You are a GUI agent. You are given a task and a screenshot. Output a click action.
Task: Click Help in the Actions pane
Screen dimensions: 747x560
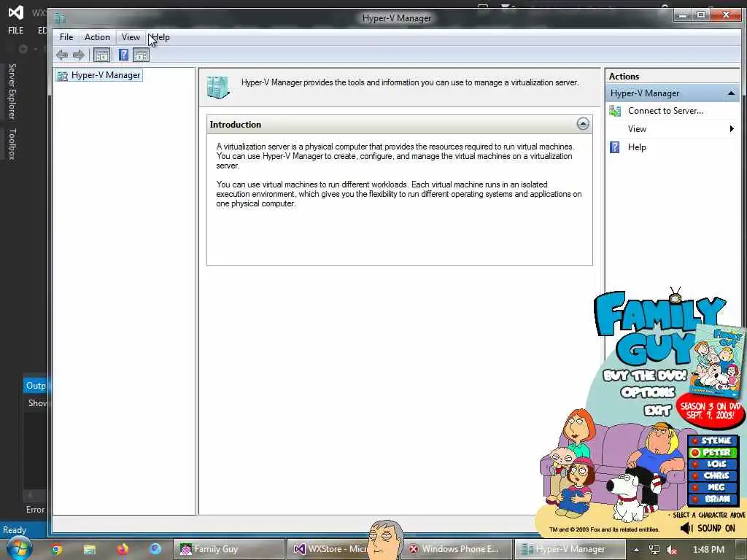tap(636, 147)
